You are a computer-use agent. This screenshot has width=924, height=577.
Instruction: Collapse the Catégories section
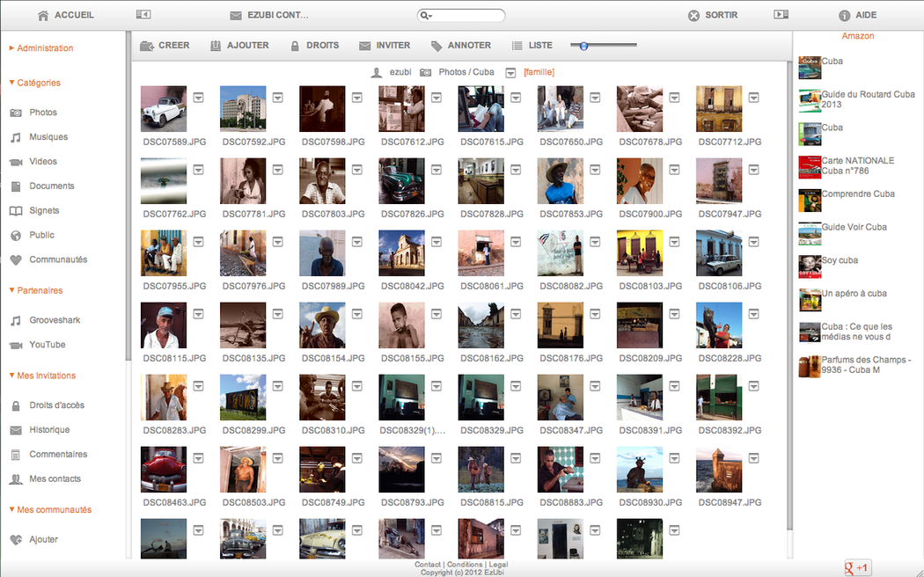point(11,83)
